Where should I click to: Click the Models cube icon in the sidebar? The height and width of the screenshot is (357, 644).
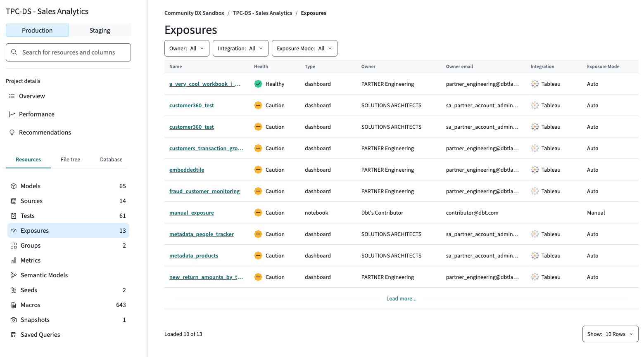(x=13, y=186)
